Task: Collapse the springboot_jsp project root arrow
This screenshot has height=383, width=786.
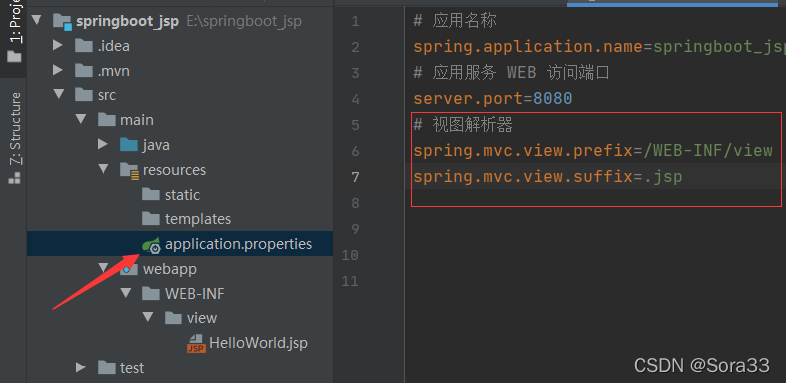Action: click(x=36, y=21)
